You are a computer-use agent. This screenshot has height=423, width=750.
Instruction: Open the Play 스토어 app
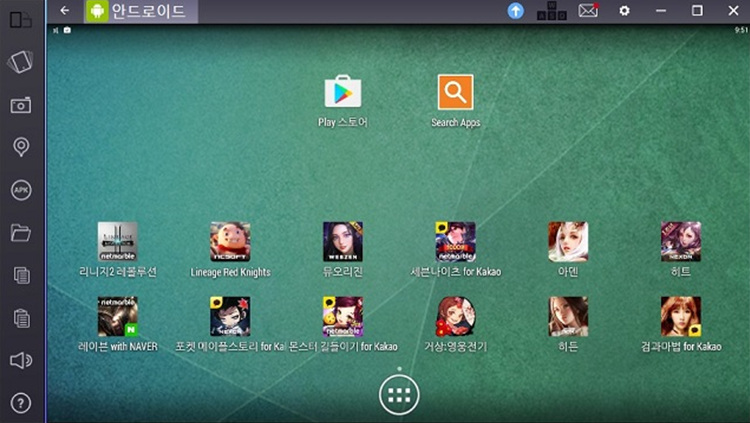(343, 92)
